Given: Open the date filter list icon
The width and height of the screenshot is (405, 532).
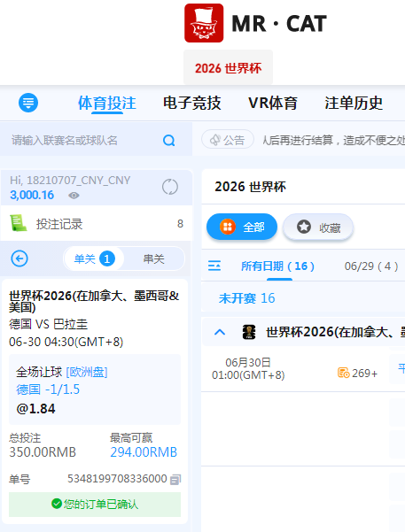Looking at the screenshot, I should point(214,266).
